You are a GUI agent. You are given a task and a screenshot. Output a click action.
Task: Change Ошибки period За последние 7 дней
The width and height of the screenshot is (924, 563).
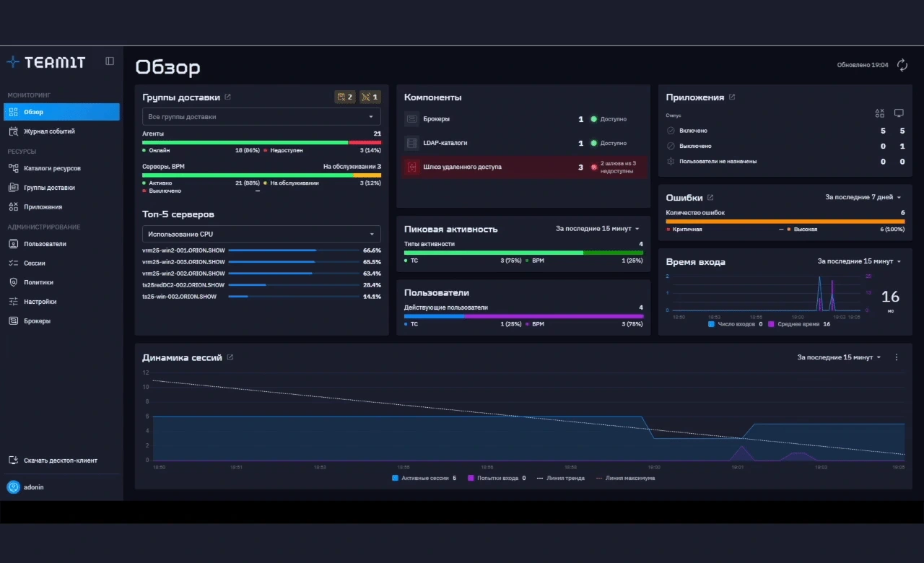click(863, 197)
